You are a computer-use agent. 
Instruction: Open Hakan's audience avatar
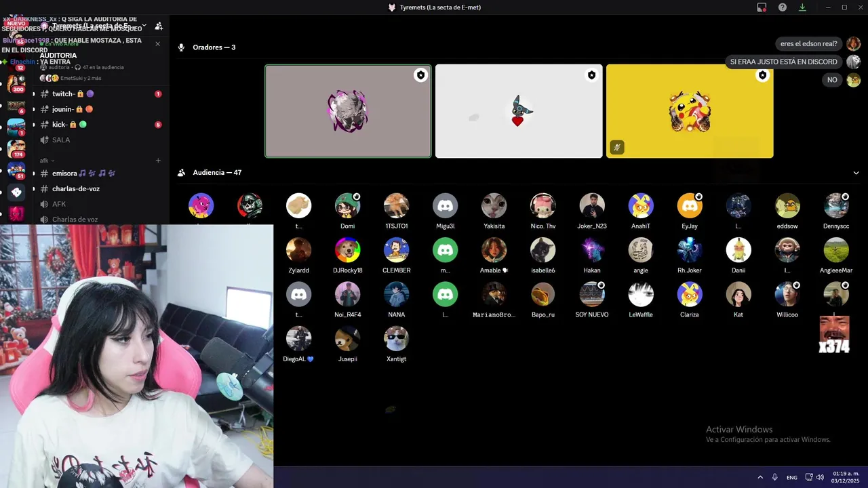591,250
